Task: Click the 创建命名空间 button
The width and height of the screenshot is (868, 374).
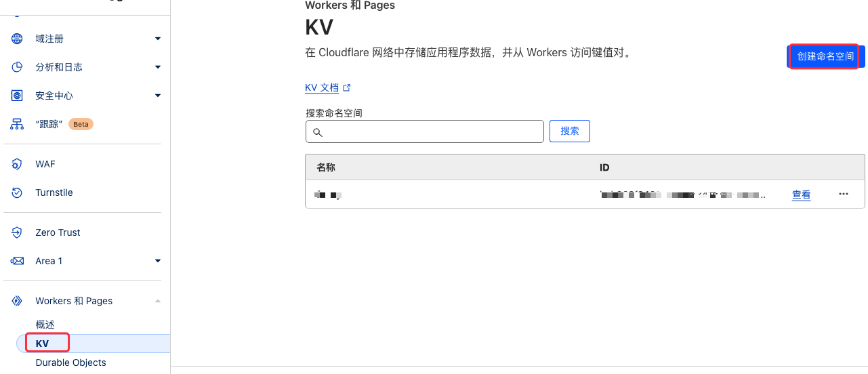Action: click(x=825, y=56)
